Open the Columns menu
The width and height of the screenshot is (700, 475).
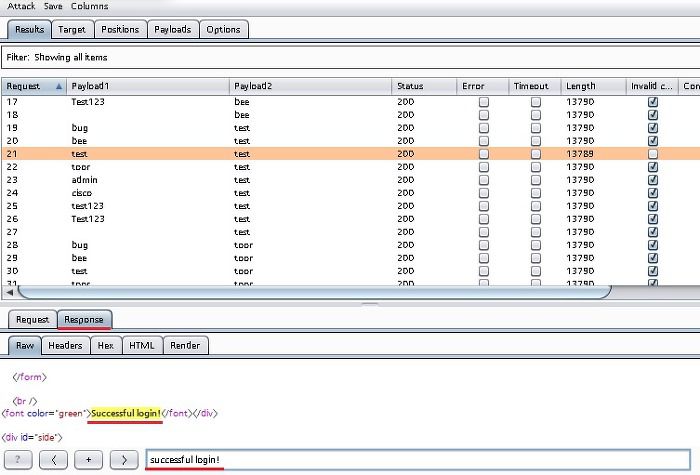[x=89, y=6]
